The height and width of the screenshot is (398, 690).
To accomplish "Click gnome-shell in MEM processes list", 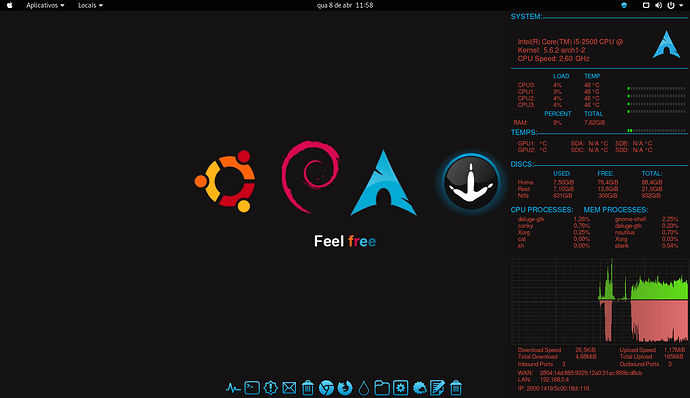I will point(630,219).
